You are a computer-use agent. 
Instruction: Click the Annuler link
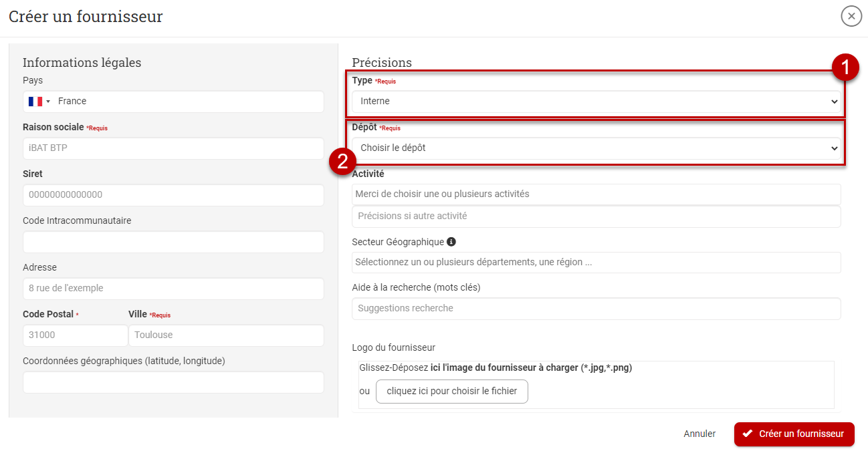pos(699,434)
